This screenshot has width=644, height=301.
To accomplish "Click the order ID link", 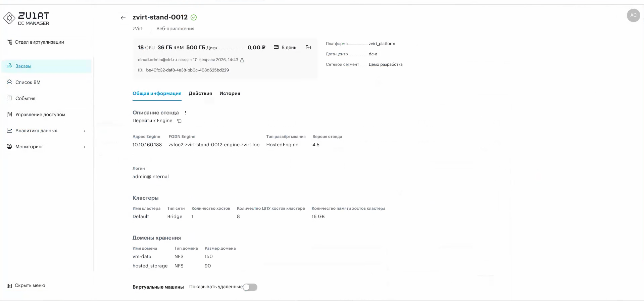I will pyautogui.click(x=187, y=70).
